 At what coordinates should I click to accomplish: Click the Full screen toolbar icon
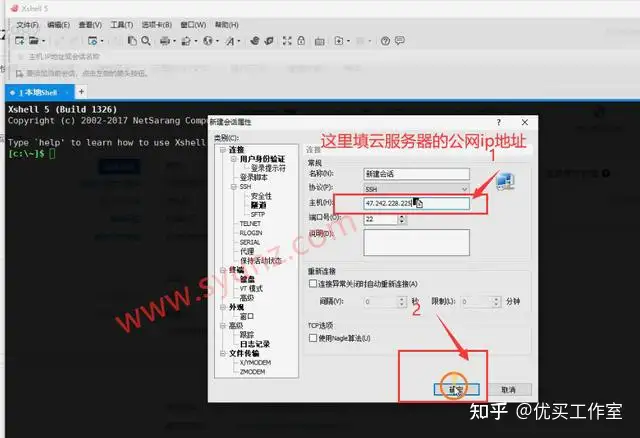(287, 41)
